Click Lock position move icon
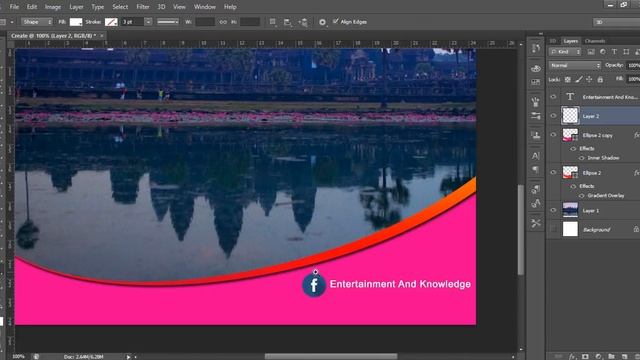The height and width of the screenshot is (360, 640). click(x=589, y=80)
